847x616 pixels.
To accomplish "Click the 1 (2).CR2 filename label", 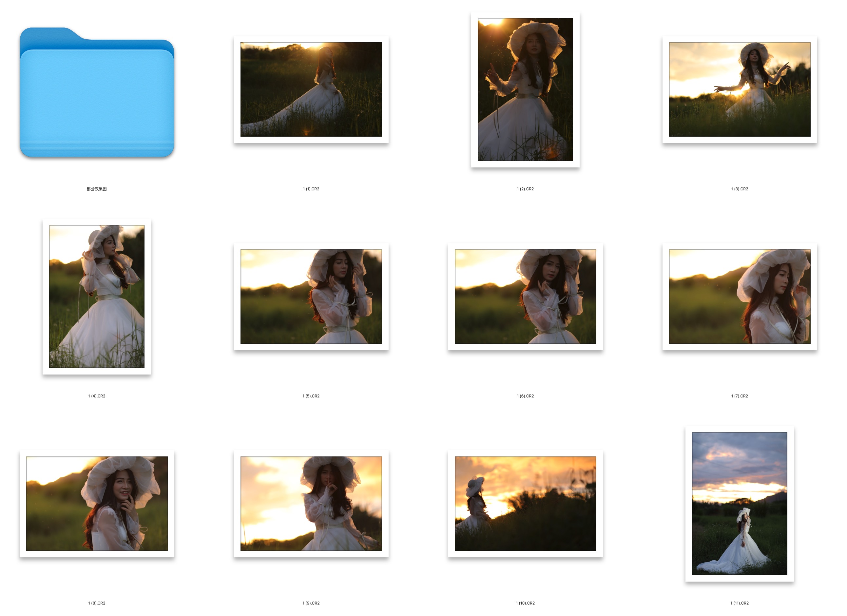I will [x=525, y=189].
